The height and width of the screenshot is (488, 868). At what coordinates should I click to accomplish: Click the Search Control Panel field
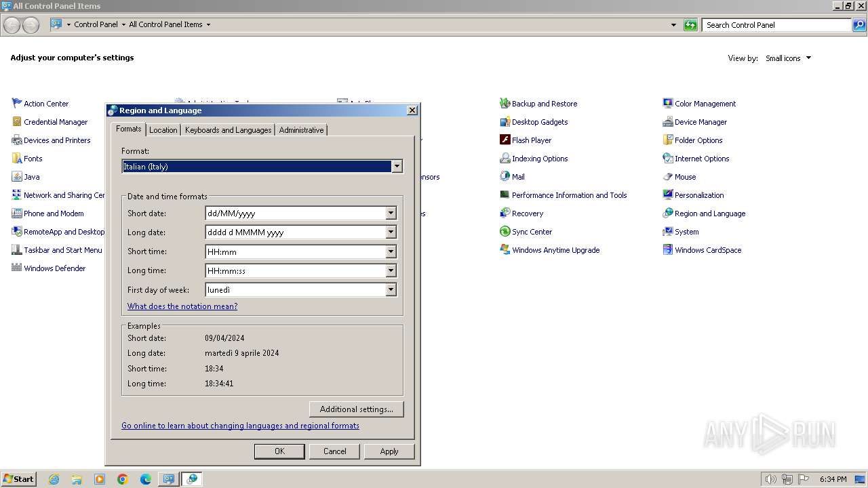(x=777, y=25)
